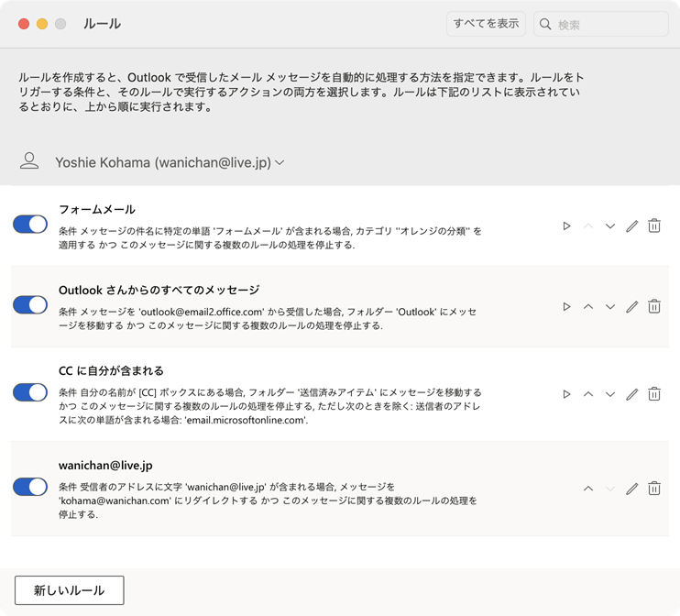The width and height of the screenshot is (680, 616).
Task: Disable the フォームメール rule toggle
Action: (x=30, y=225)
